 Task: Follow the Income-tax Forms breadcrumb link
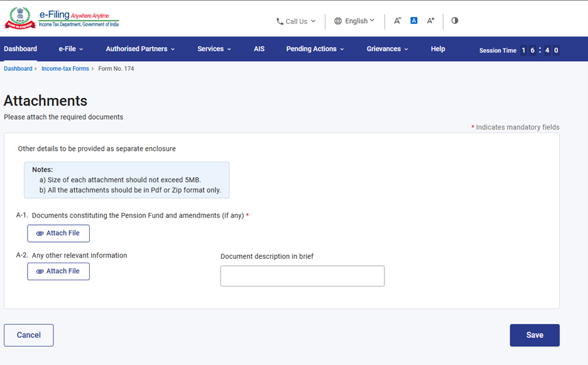coord(65,68)
